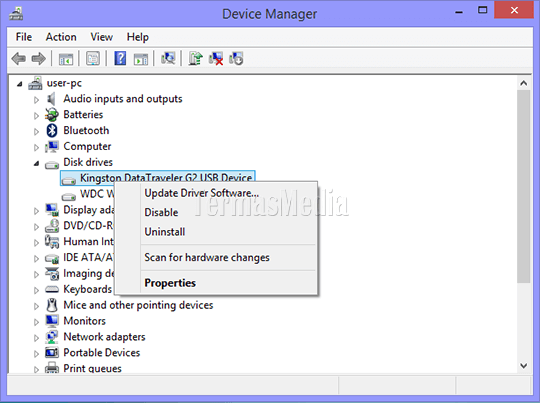
Task: Click the vertical scrollbar thumb
Action: [524, 186]
